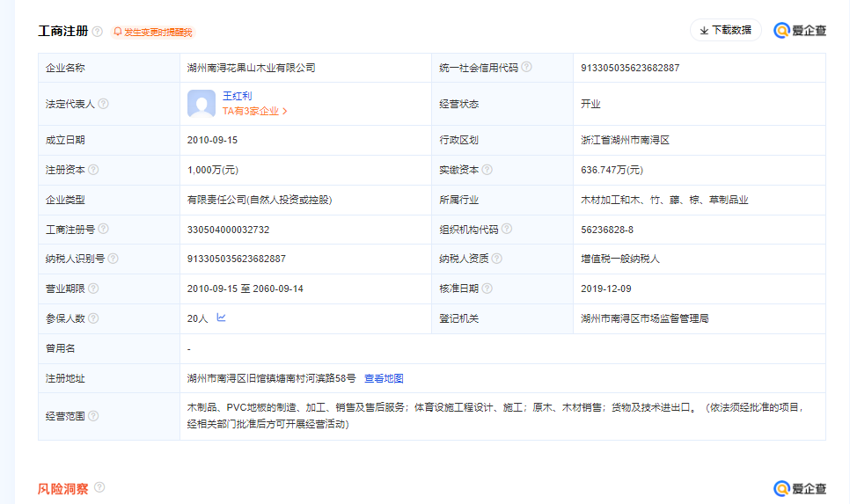Select paid-in capital 636.747万(元)
This screenshot has height=504, width=850.
[x=612, y=170]
